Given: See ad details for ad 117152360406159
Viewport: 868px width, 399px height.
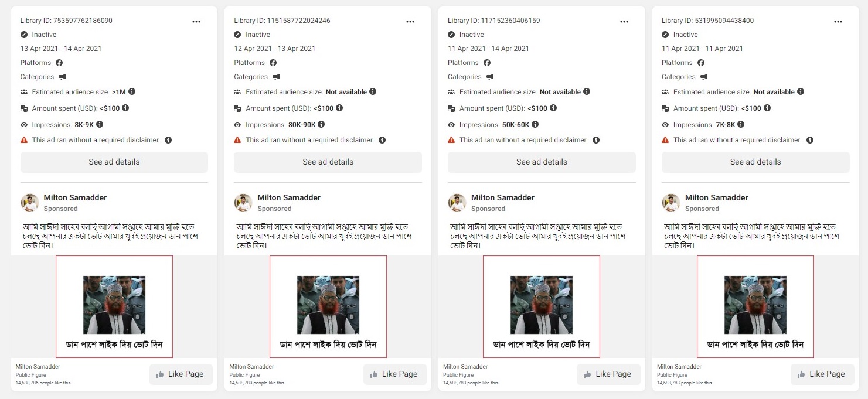Looking at the screenshot, I should coord(542,162).
